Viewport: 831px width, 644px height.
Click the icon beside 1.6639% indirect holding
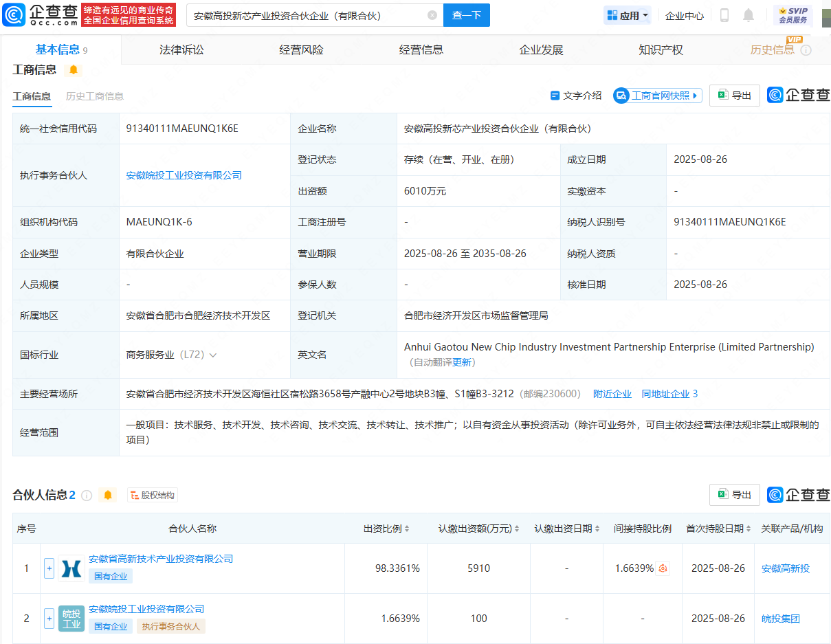pos(663,568)
